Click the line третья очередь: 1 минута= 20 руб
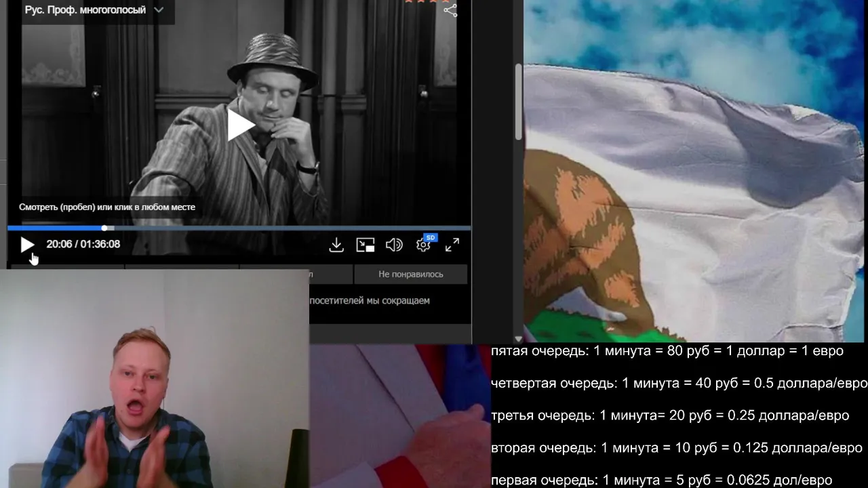This screenshot has height=488, width=868. point(670,415)
